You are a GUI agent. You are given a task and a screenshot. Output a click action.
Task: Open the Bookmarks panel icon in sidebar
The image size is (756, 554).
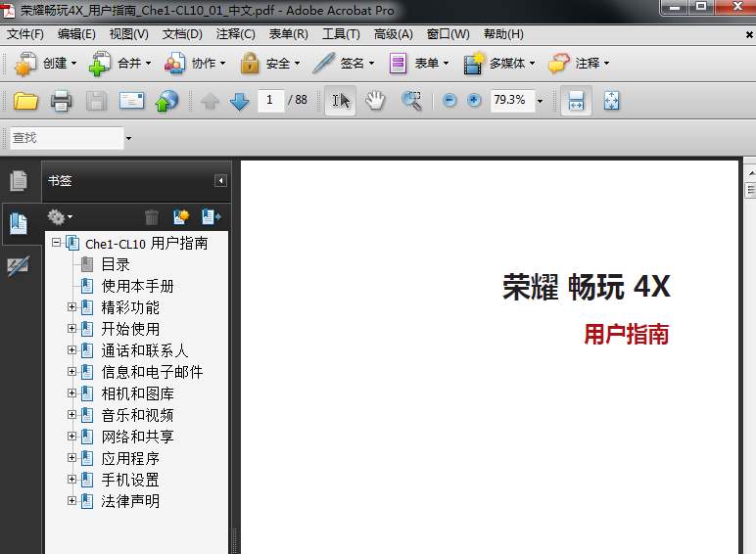coord(19,223)
